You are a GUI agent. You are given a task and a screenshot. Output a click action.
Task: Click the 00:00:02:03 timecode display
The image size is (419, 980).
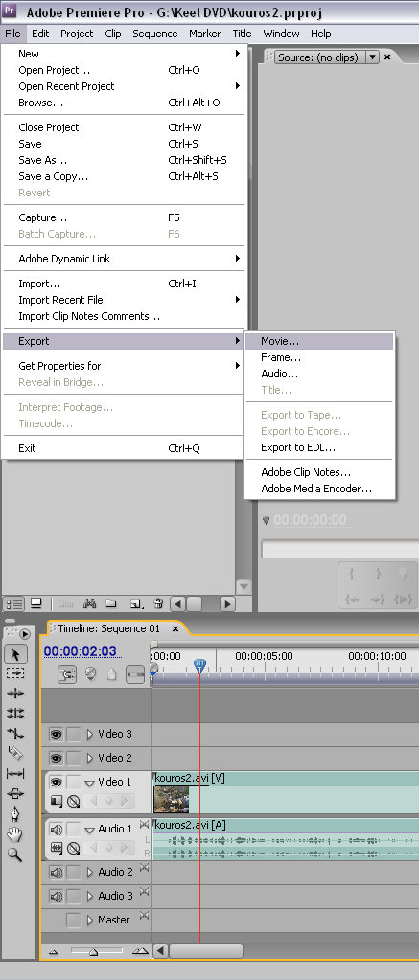tap(80, 651)
